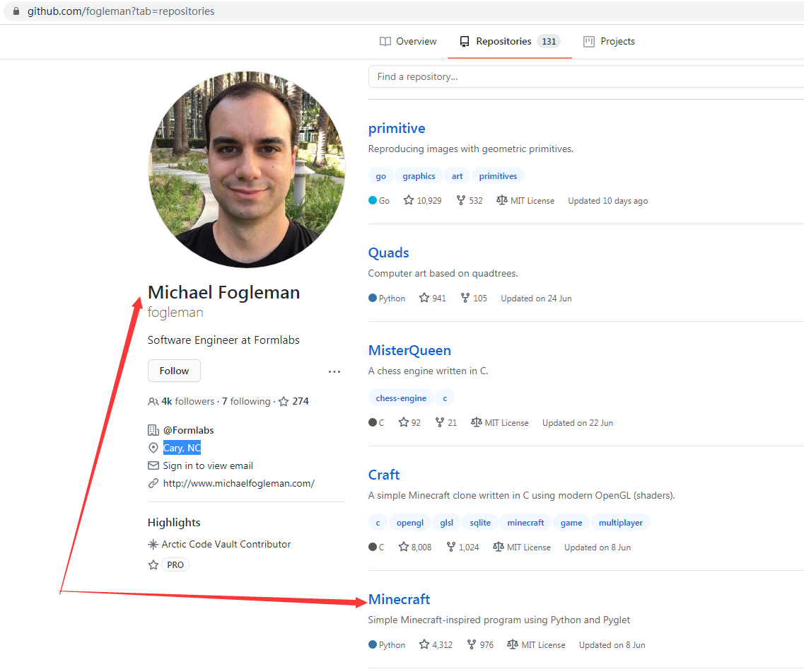This screenshot has width=804, height=672.
Task: Click fork icon for primitive repo
Action: pos(461,200)
